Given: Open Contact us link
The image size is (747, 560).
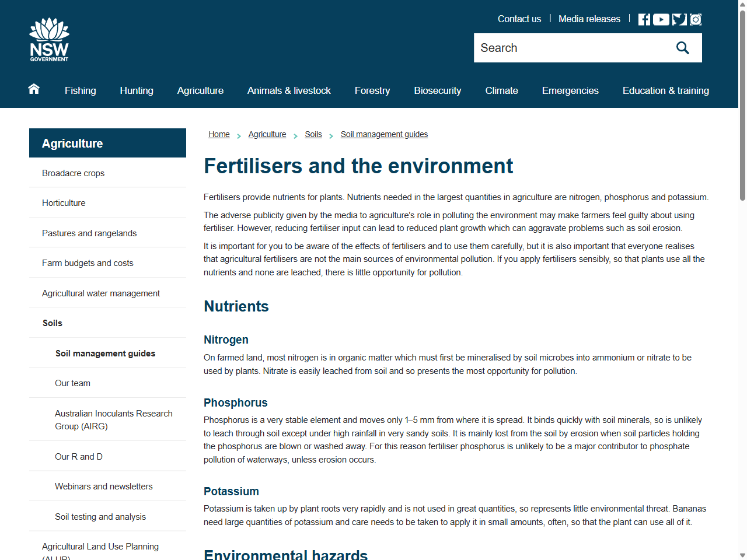Looking at the screenshot, I should point(519,19).
